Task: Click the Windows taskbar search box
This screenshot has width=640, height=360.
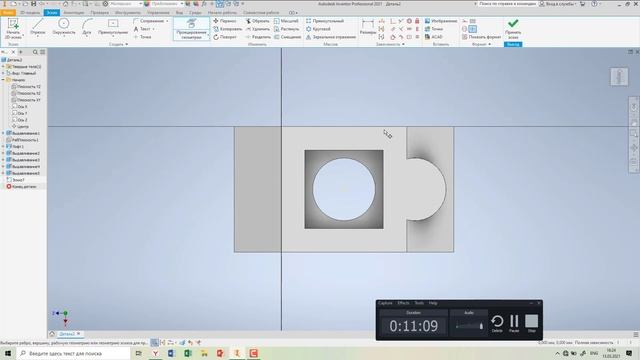Action: tap(73, 353)
